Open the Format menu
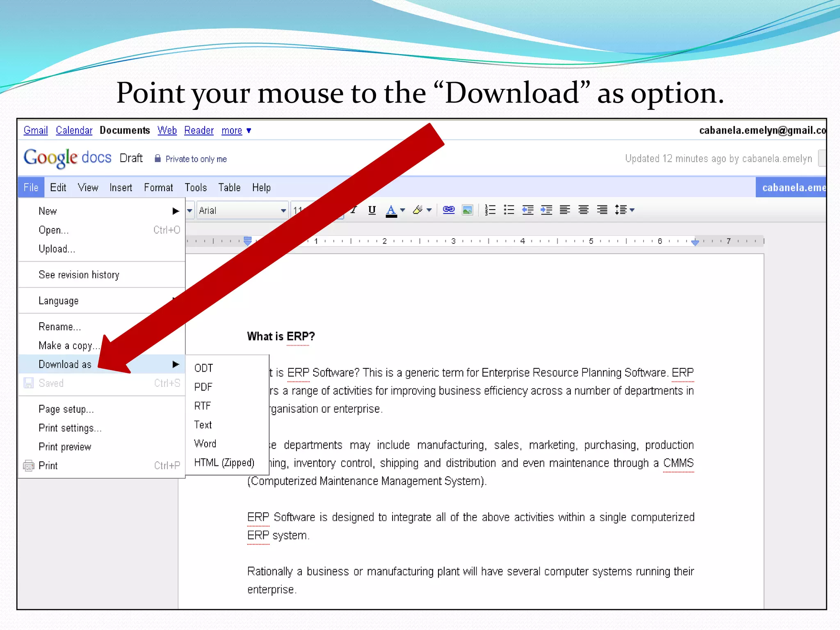The height and width of the screenshot is (630, 840). pos(158,187)
